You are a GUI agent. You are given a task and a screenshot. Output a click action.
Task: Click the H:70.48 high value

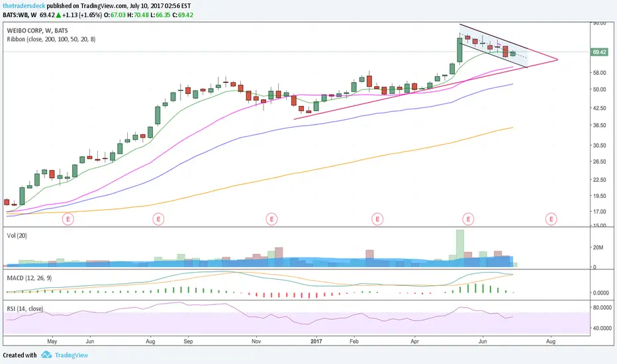tap(138, 15)
